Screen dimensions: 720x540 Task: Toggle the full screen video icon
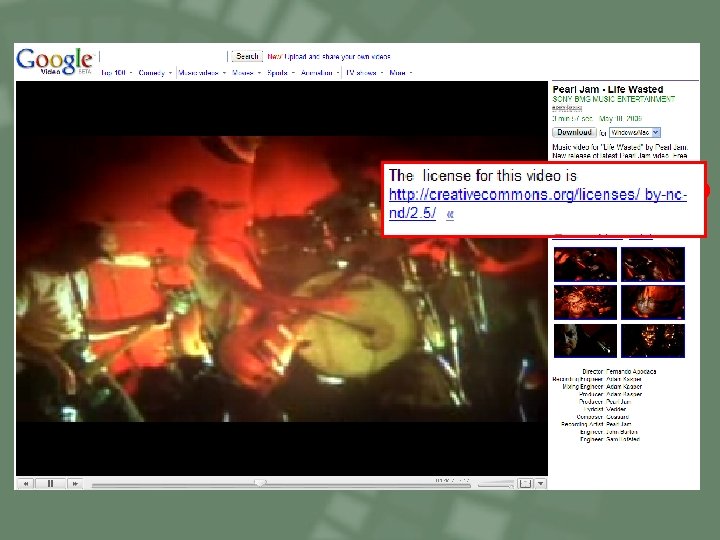tap(524, 483)
